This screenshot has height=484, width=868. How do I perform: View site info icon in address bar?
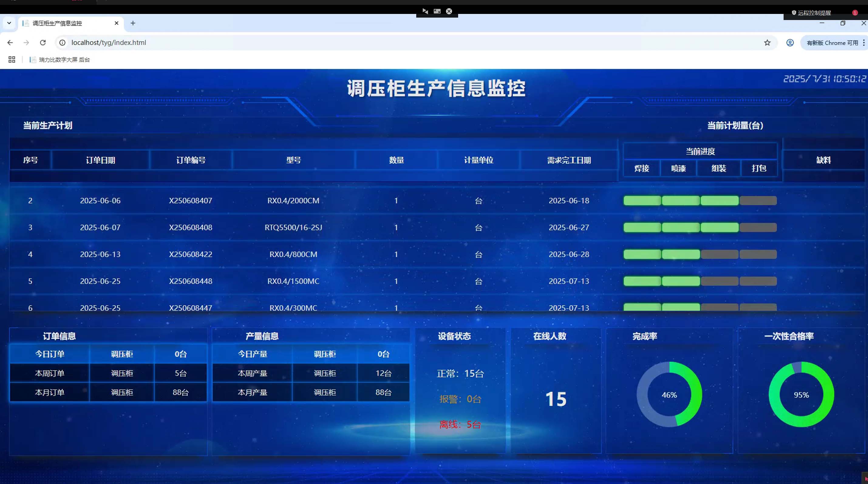pyautogui.click(x=62, y=43)
